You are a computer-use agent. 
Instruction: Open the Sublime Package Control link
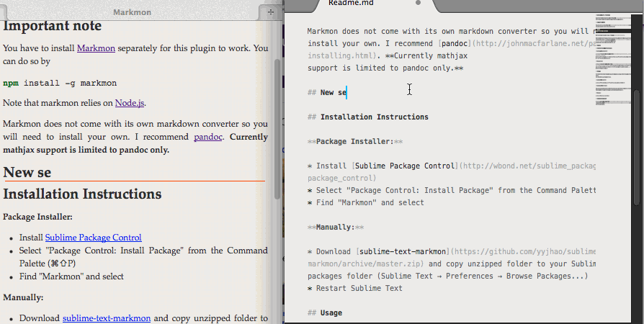click(93, 238)
